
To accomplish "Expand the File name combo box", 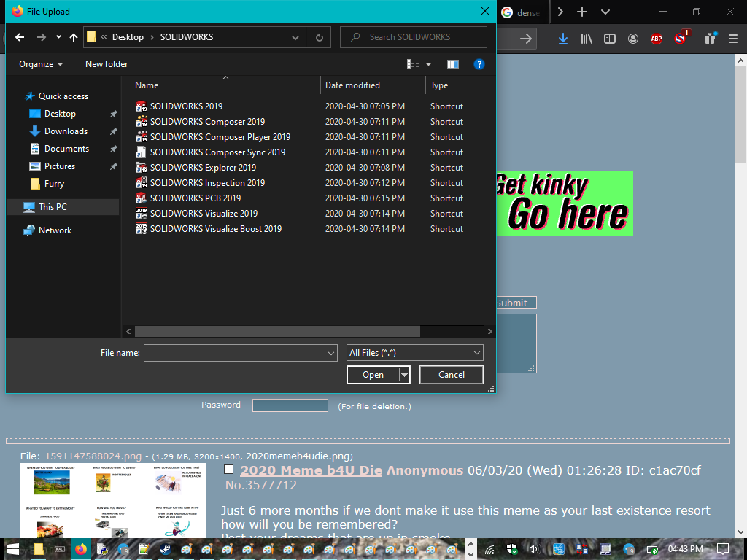I will pos(330,354).
